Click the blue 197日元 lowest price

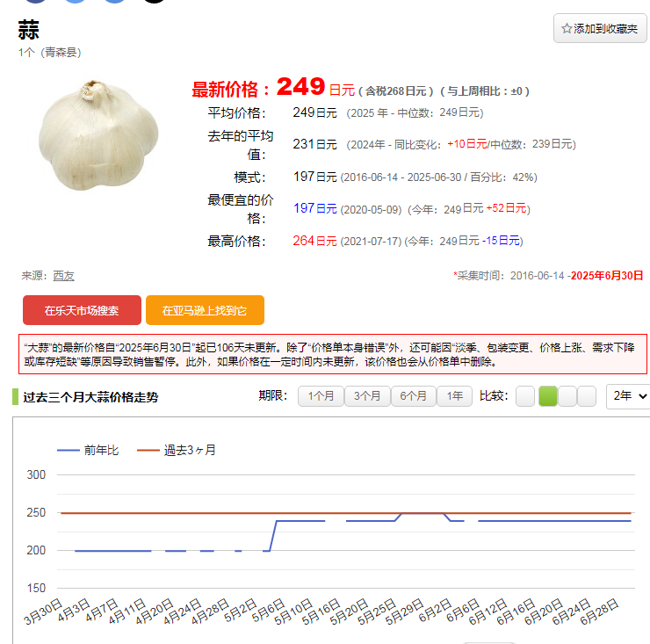pos(315,208)
